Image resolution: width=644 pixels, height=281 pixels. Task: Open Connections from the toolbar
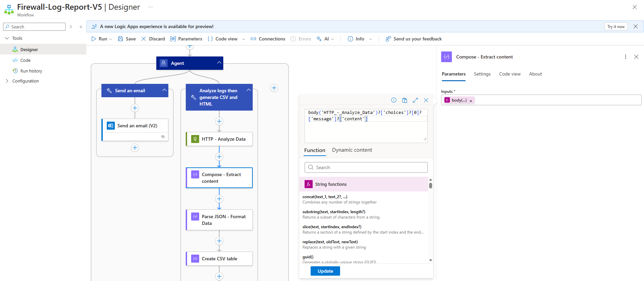pos(268,39)
